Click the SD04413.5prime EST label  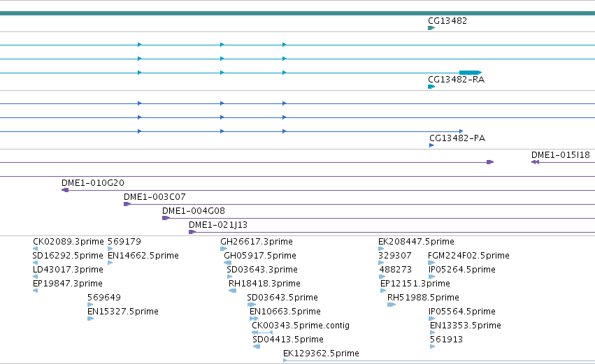[288, 340]
